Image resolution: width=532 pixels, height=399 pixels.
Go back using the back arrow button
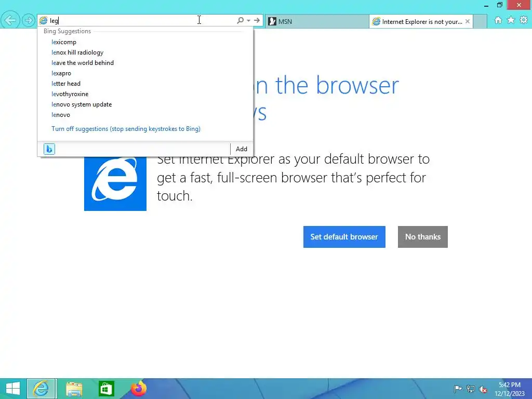pos(10,20)
